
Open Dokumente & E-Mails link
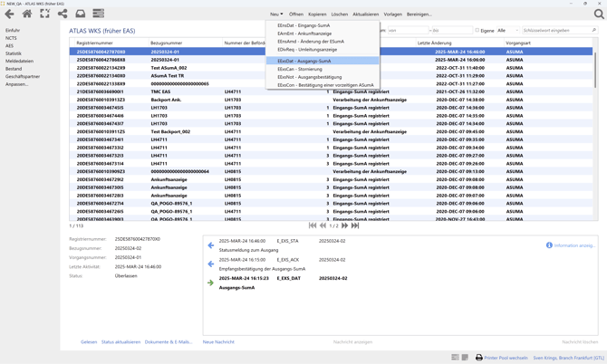pos(169,342)
